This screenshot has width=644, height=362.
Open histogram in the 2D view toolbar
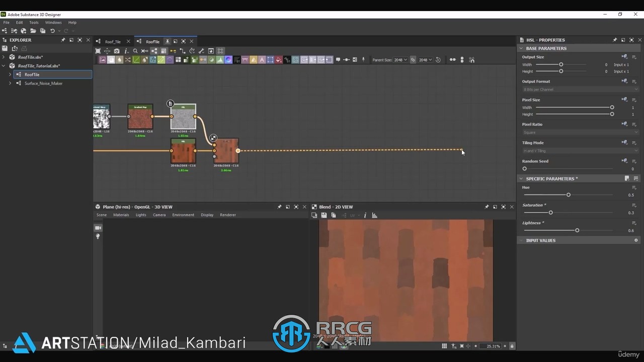pyautogui.click(x=375, y=215)
